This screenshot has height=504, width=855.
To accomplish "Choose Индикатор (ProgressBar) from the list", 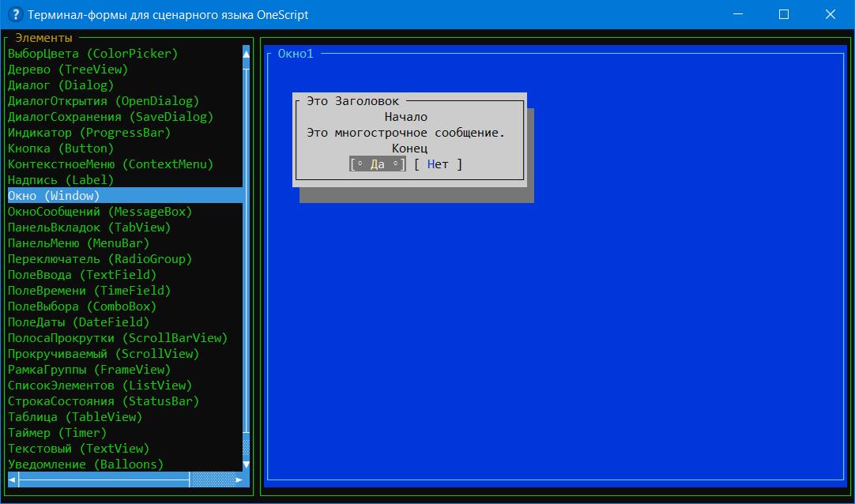I will pos(89,133).
